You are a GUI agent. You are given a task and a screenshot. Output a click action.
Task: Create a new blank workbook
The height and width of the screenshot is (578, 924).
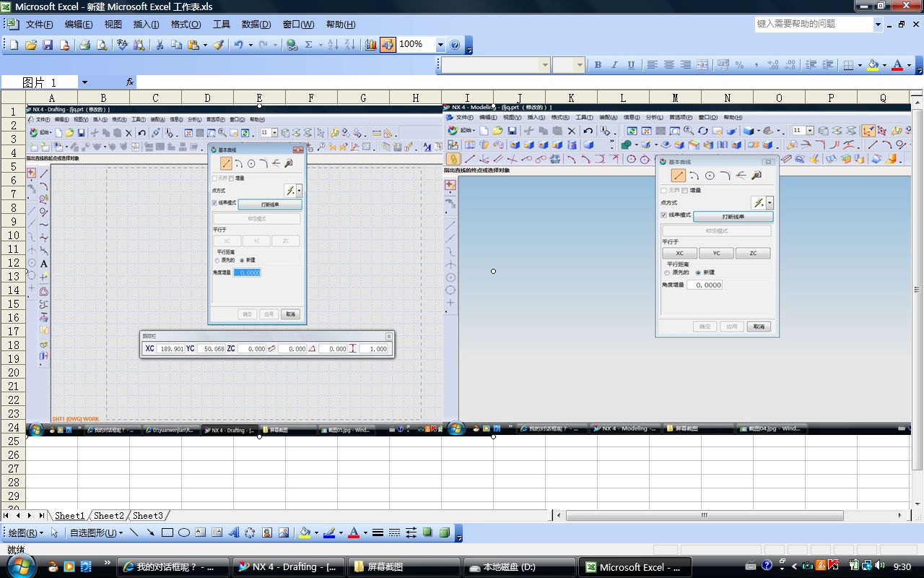[14, 45]
